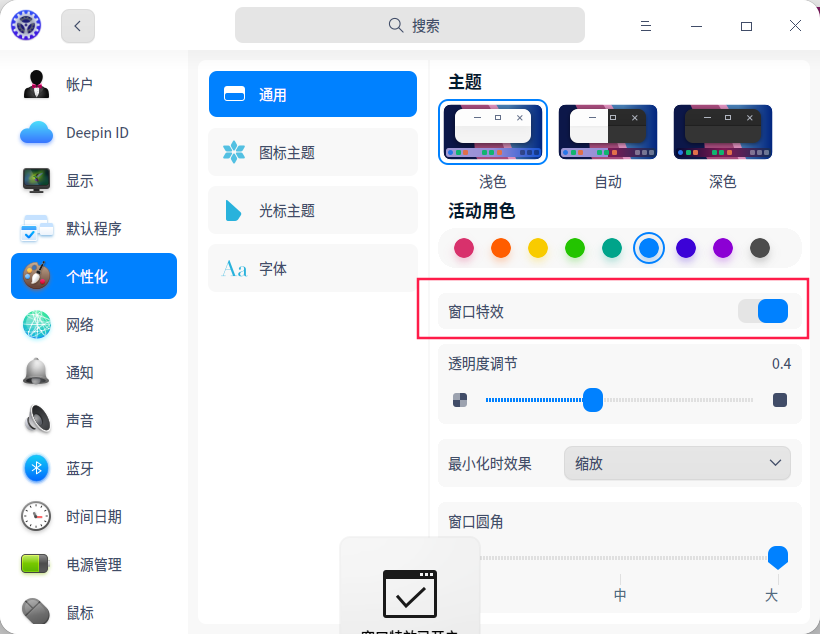Click the Accounts (帐户) avatar icon
This screenshot has height=634, width=820.
click(36, 84)
